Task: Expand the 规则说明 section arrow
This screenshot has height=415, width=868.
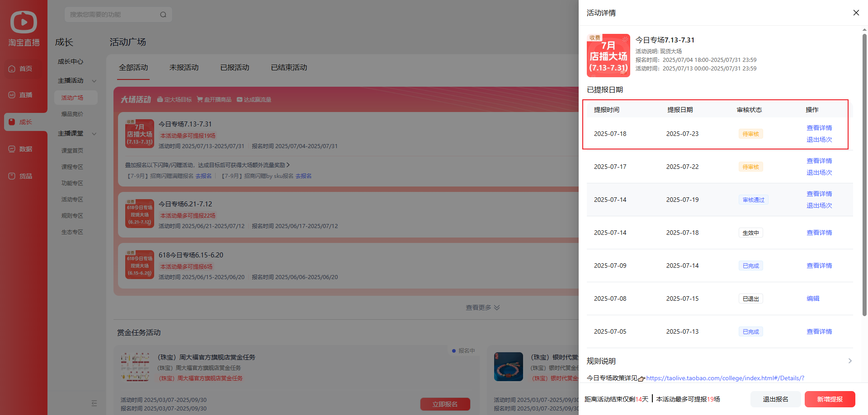Action: [x=850, y=361]
